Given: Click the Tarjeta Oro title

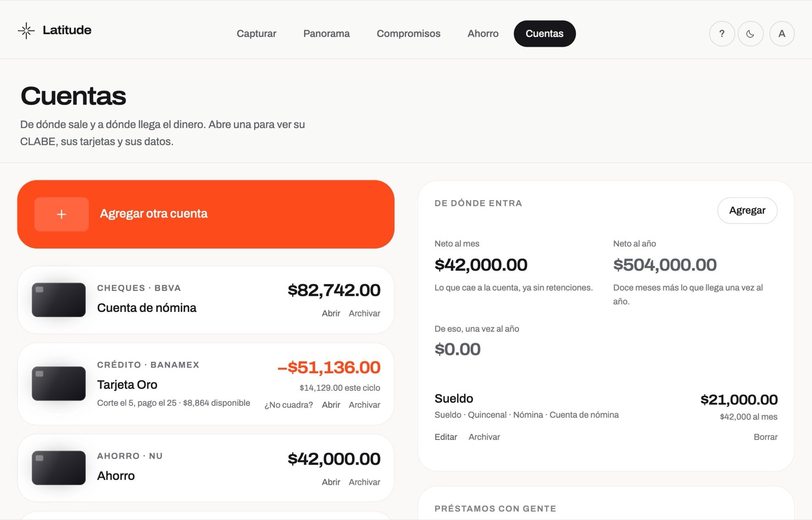Looking at the screenshot, I should click(127, 385).
